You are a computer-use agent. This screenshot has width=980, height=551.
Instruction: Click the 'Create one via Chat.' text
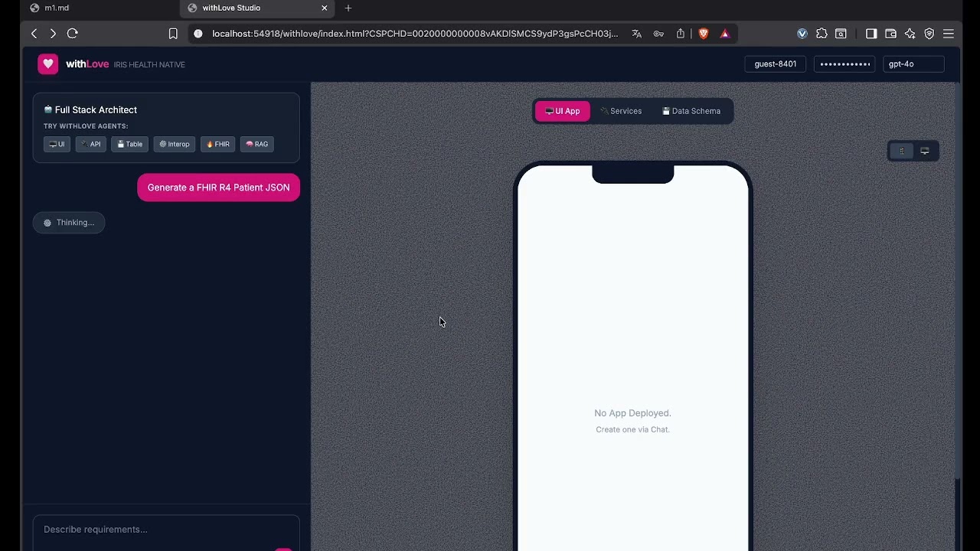pyautogui.click(x=632, y=429)
